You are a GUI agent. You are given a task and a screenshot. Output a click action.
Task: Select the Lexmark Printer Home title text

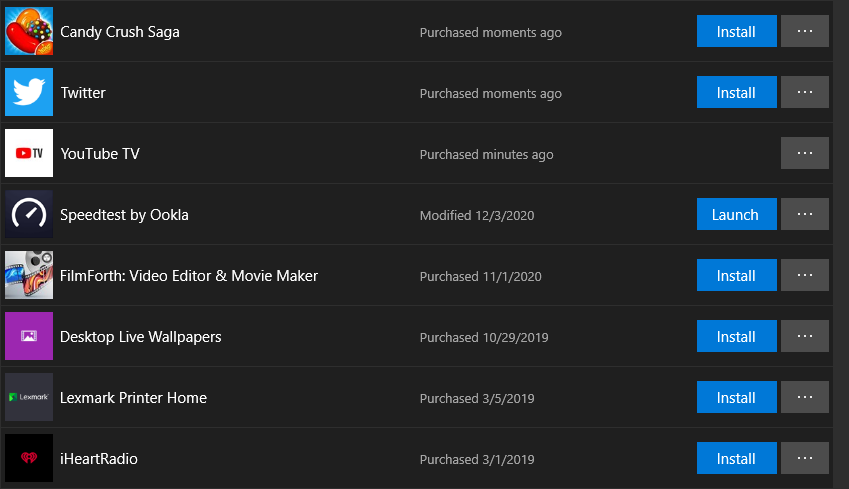133,398
